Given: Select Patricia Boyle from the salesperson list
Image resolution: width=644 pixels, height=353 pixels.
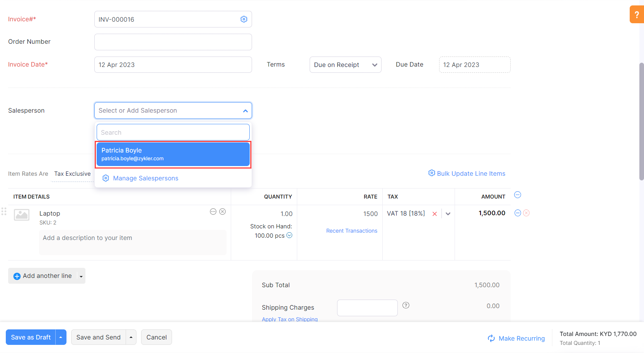Looking at the screenshot, I should click(173, 154).
